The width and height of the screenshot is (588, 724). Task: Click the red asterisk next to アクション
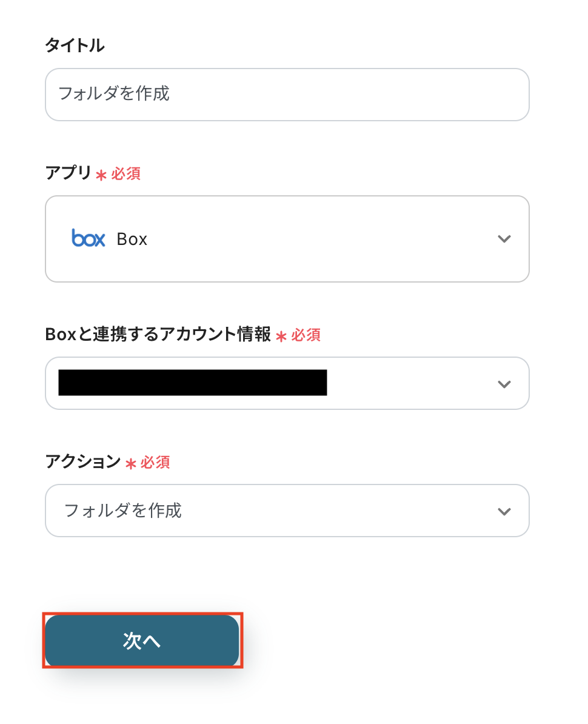pos(130,463)
